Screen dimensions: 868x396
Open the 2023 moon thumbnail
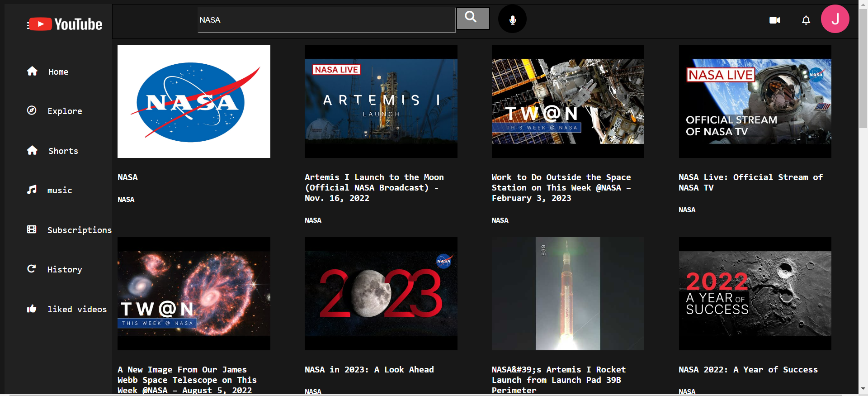pyautogui.click(x=381, y=294)
